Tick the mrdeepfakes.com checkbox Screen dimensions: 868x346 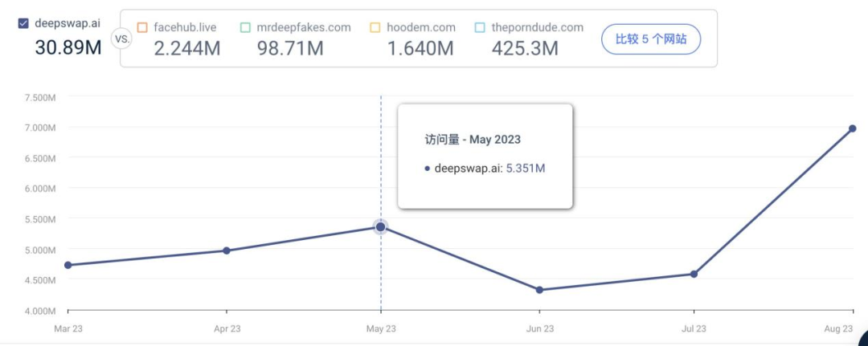pos(245,27)
